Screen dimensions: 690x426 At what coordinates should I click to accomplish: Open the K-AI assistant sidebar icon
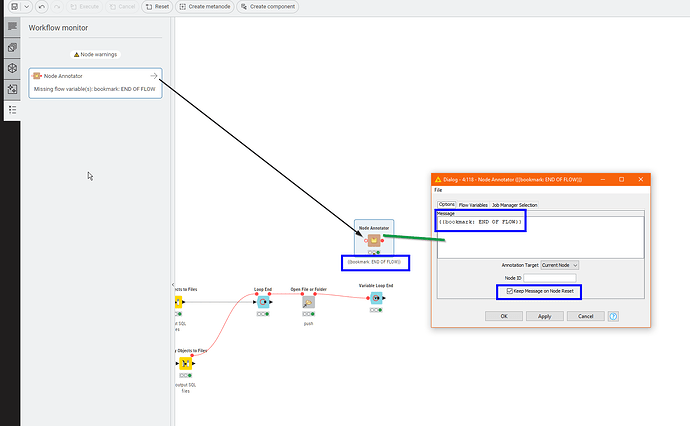point(12,89)
